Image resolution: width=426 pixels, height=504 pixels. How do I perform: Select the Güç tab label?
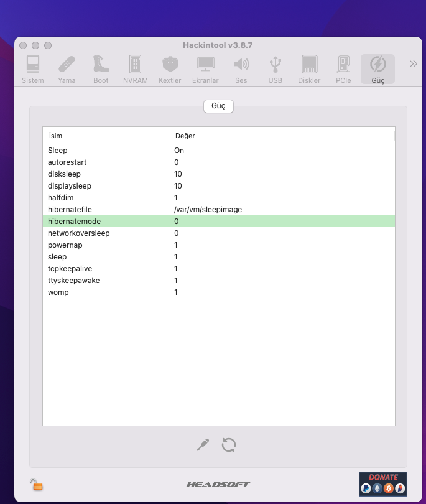(218, 106)
